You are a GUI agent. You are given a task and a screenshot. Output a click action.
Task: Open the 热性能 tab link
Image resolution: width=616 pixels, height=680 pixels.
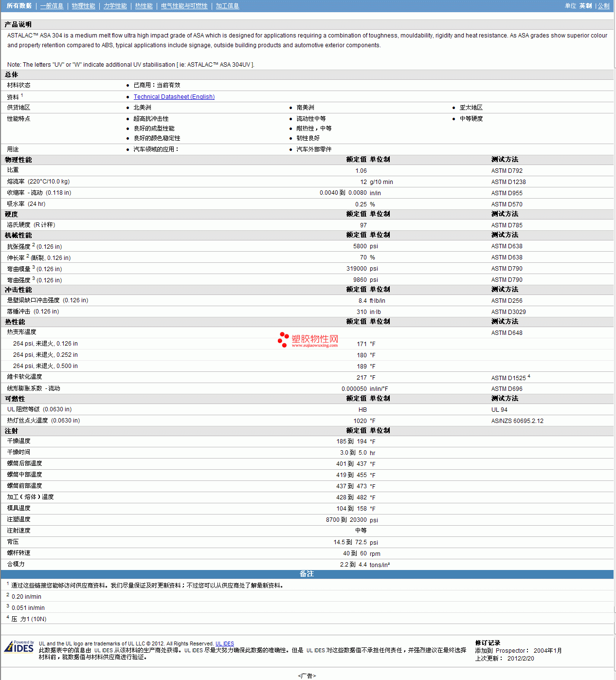(144, 6)
